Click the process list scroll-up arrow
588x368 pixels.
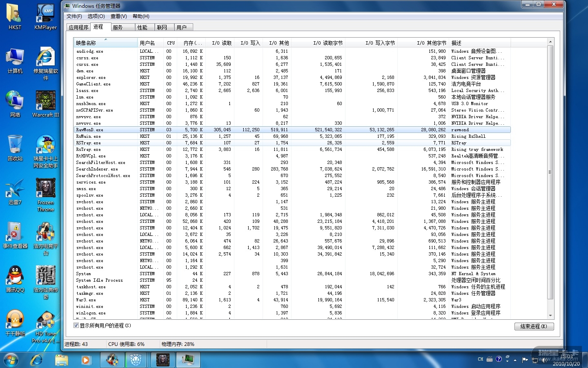(x=550, y=42)
